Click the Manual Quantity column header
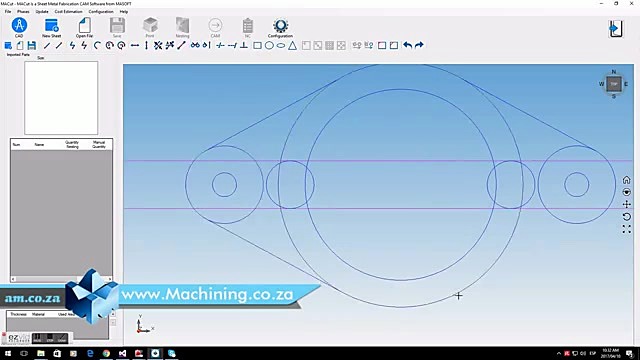 tap(99, 144)
